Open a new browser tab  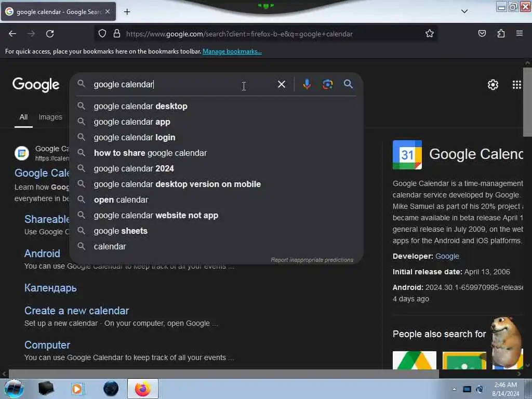127,12
